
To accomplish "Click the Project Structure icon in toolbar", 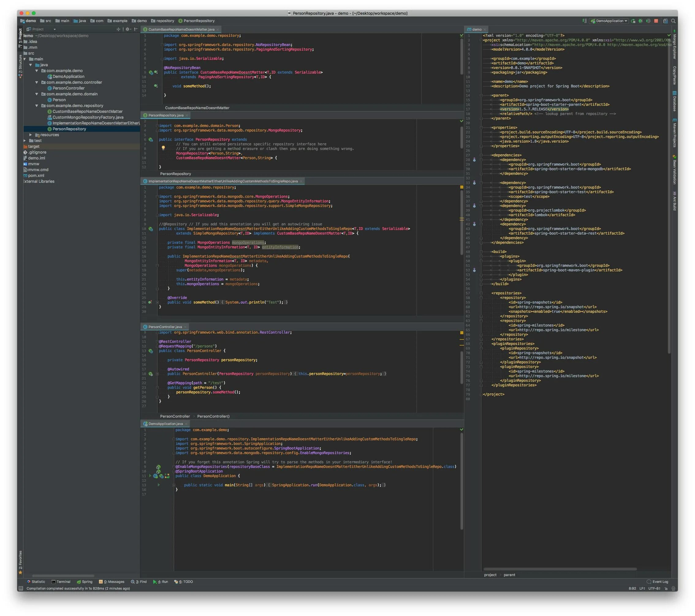I will pyautogui.click(x=665, y=21).
